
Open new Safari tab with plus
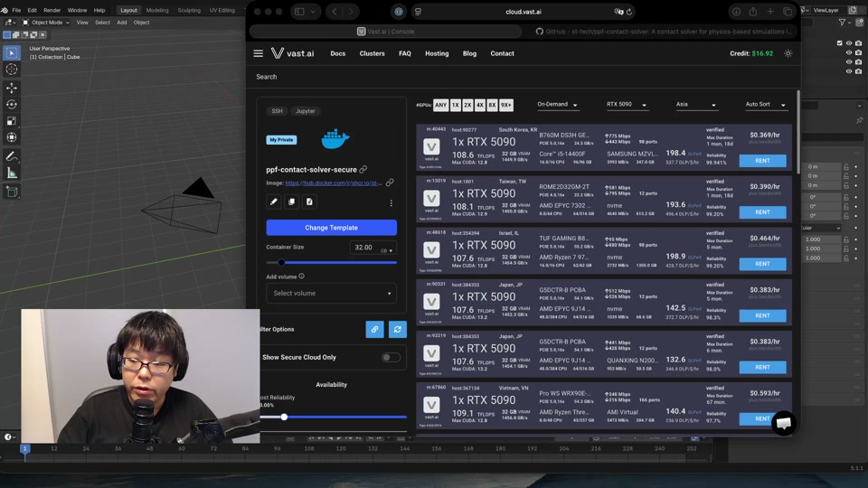[x=770, y=12]
